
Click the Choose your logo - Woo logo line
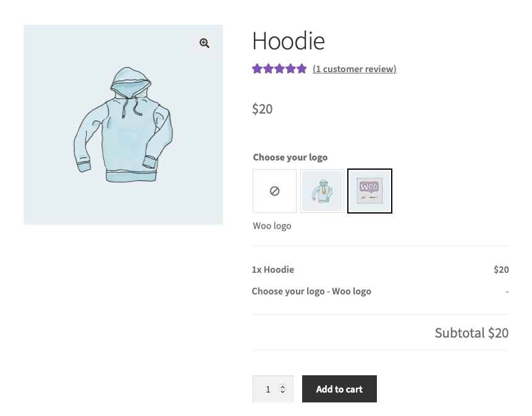tap(311, 291)
